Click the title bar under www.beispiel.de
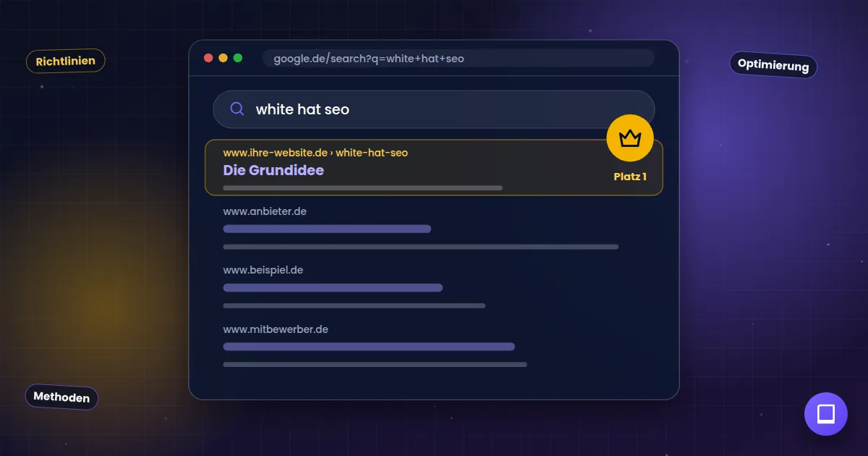The height and width of the screenshot is (456, 868). tap(333, 287)
